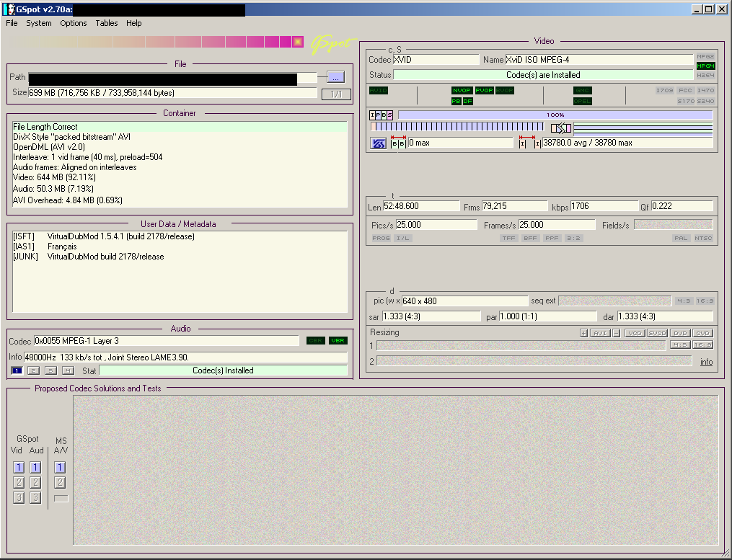Image resolution: width=732 pixels, height=560 pixels.
Task: Click the BVOP indicator badge
Action: coord(505,91)
